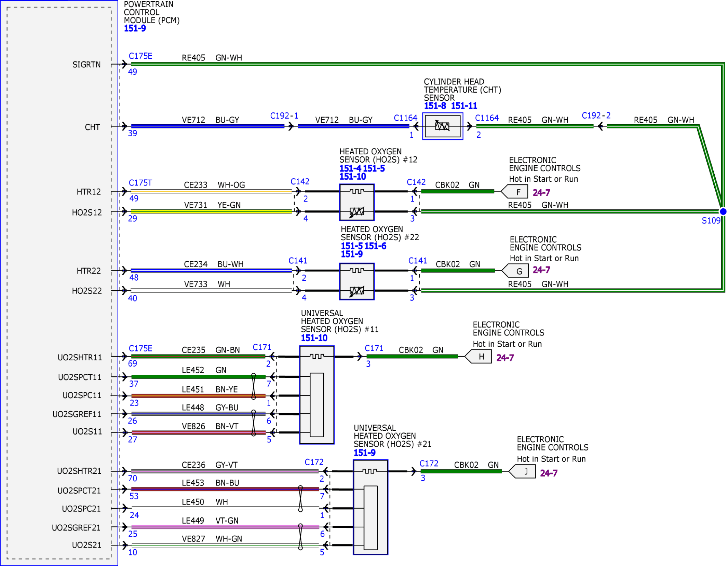Open the 151-11 link under CHT sensor
Viewport: 728px width, 566px height.
(464, 106)
